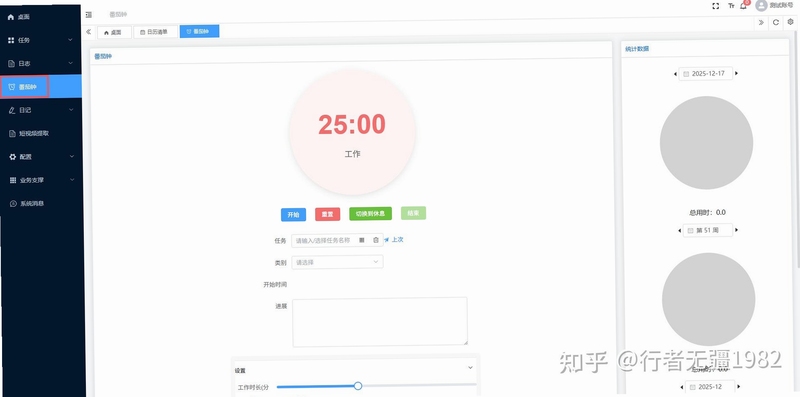Image resolution: width=800 pixels, height=397 pixels.
Task: Switch to the 日历清单 tab
Action: tap(156, 32)
